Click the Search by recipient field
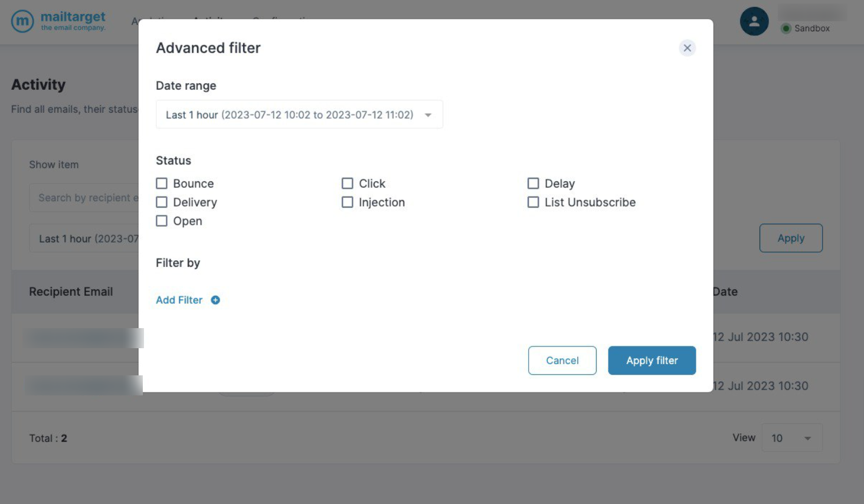This screenshot has width=864, height=504. (84, 198)
